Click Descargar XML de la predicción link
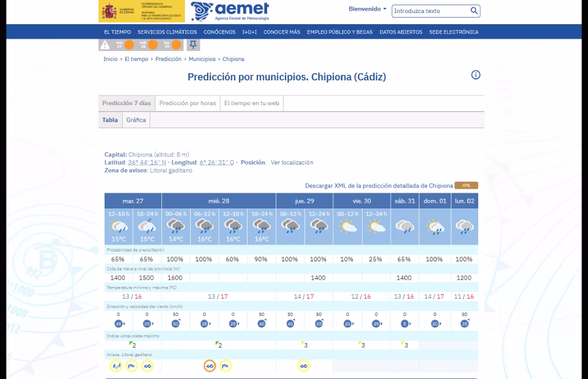This screenshot has width=588, height=379. [378, 186]
